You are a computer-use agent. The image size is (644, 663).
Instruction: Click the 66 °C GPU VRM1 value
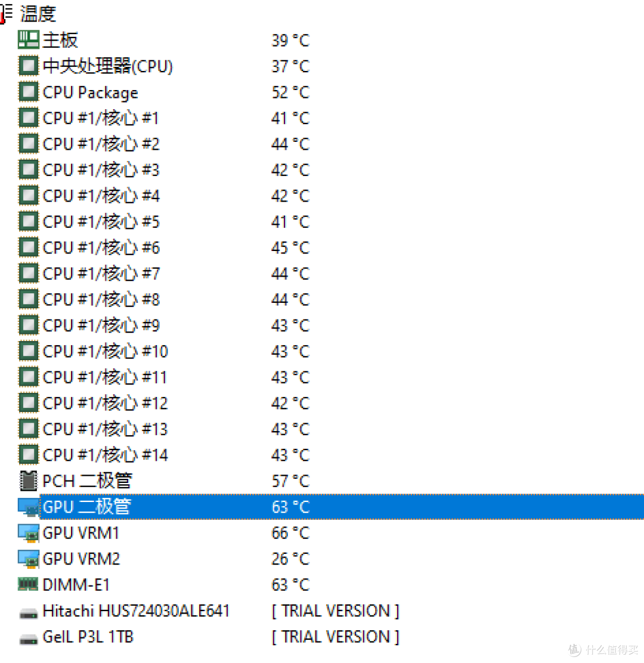(x=290, y=533)
